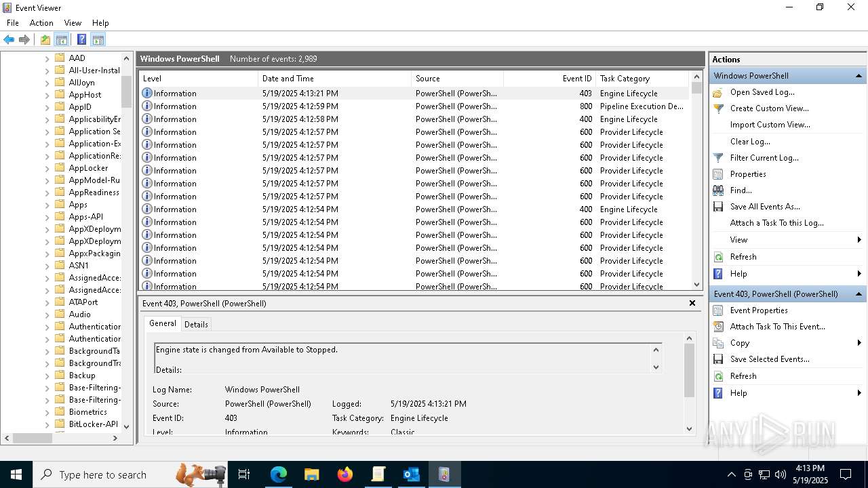Click the Filter Current Log funnel icon
The height and width of the screenshot is (488, 868).
(x=718, y=158)
